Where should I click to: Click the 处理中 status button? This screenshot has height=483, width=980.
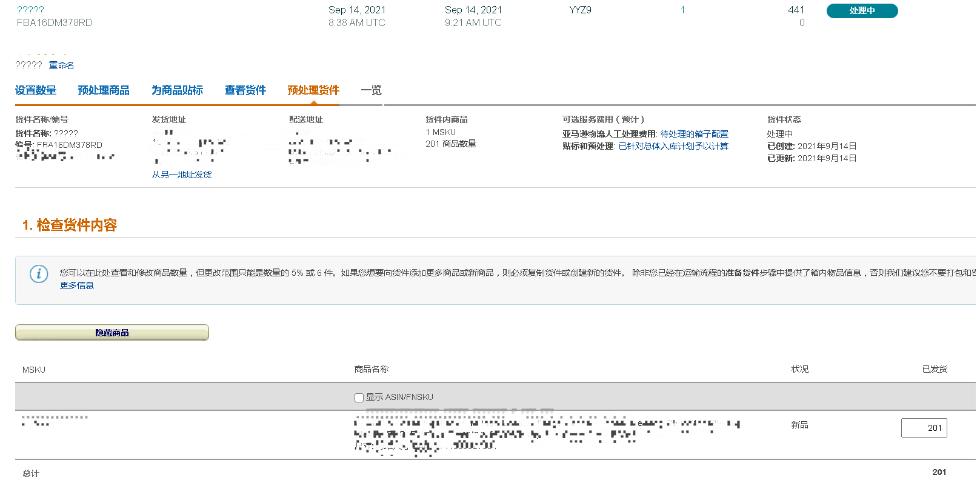coord(861,11)
